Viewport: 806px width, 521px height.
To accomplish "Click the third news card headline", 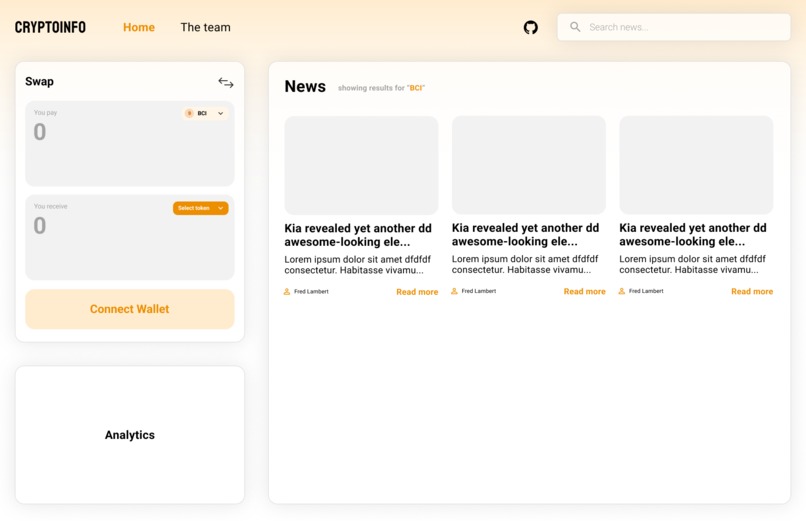I will point(693,234).
